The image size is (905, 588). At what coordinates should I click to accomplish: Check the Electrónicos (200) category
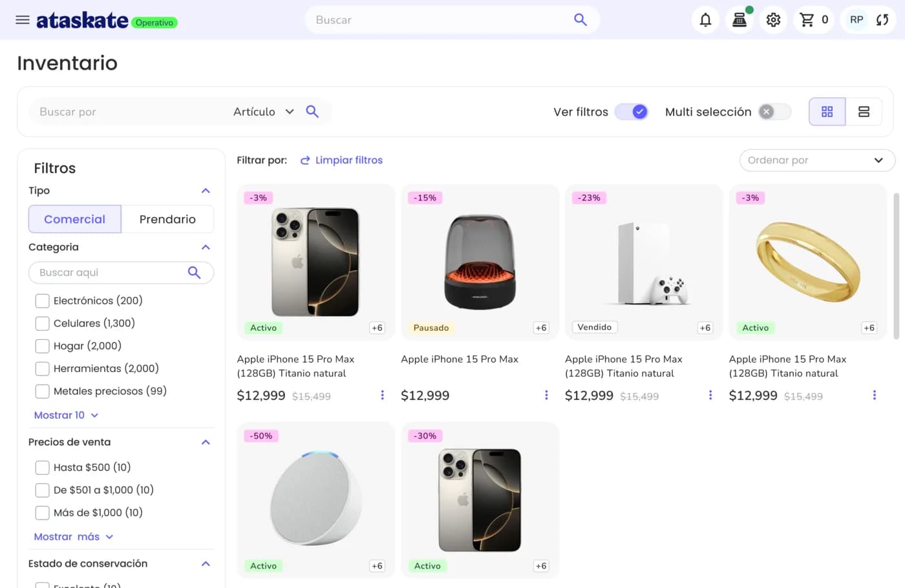click(42, 301)
